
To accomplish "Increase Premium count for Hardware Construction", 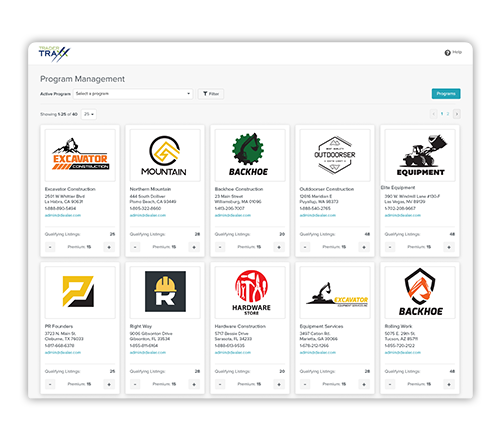I will 279,384.
